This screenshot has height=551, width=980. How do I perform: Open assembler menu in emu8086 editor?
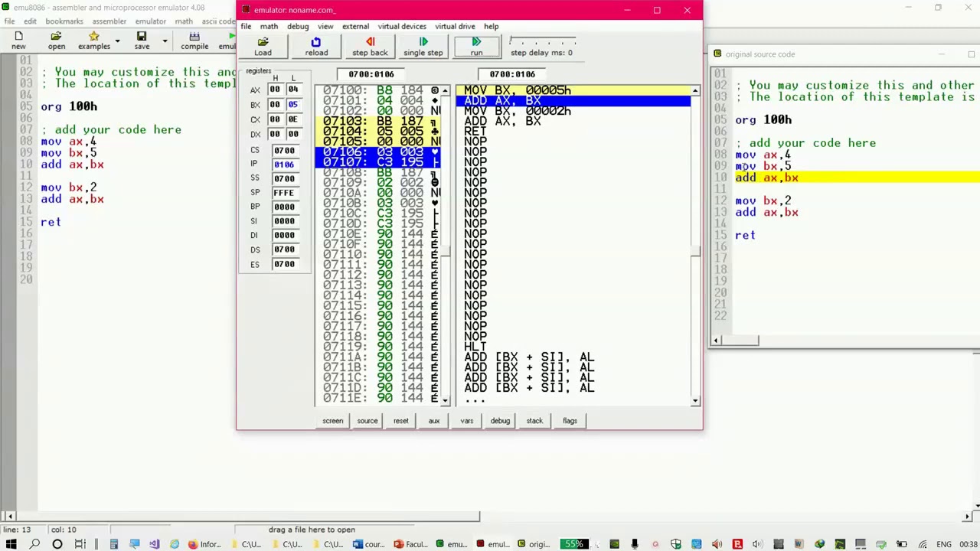109,21
